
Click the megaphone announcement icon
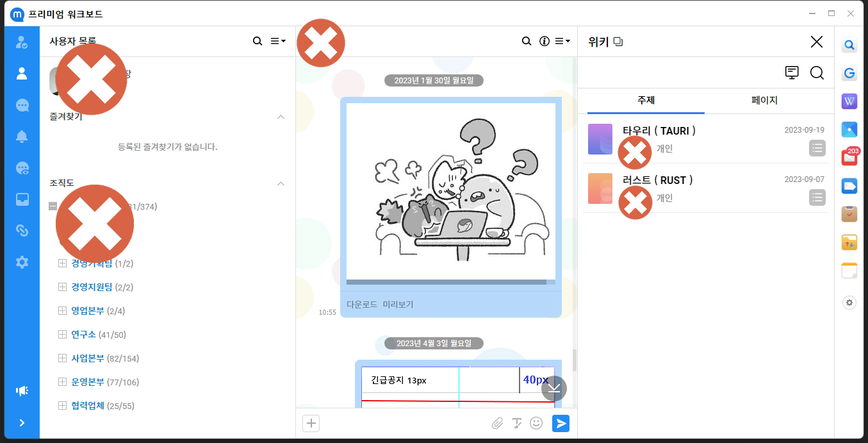point(22,391)
